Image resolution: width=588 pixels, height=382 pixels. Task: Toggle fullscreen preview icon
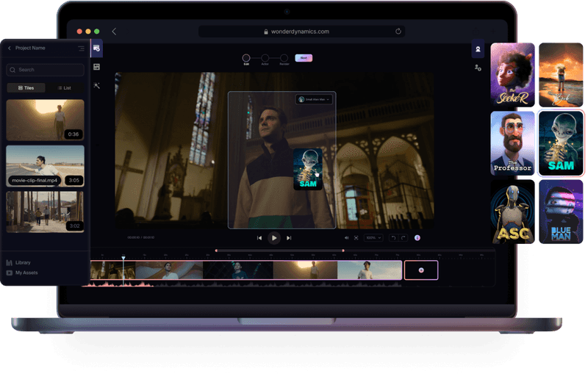(356, 238)
